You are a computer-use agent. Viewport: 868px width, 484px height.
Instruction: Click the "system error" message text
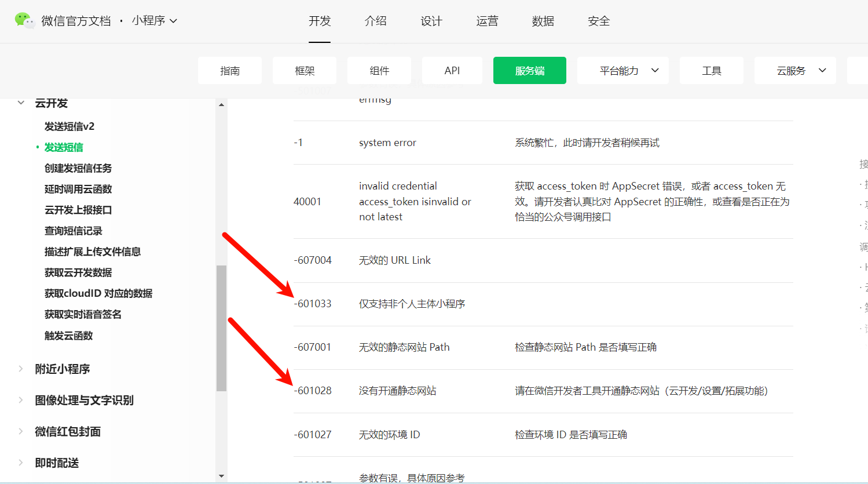tap(387, 143)
